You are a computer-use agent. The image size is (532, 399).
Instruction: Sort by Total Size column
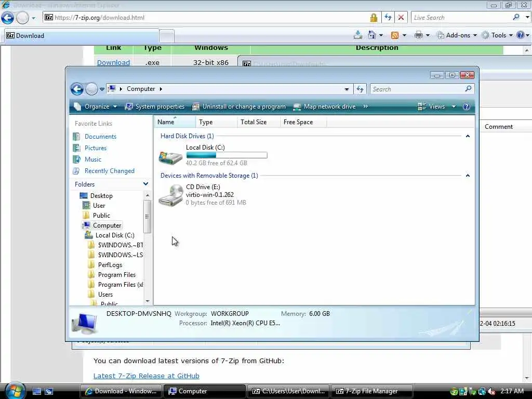tap(259, 122)
